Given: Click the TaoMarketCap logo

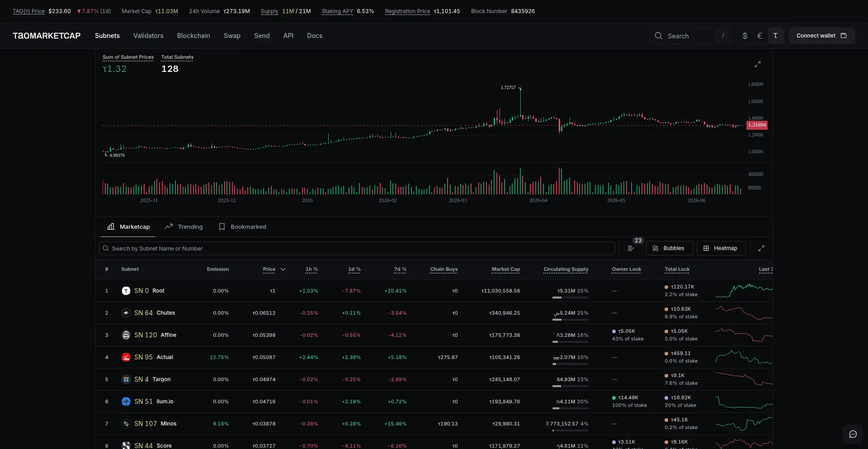Looking at the screenshot, I should (x=47, y=36).
